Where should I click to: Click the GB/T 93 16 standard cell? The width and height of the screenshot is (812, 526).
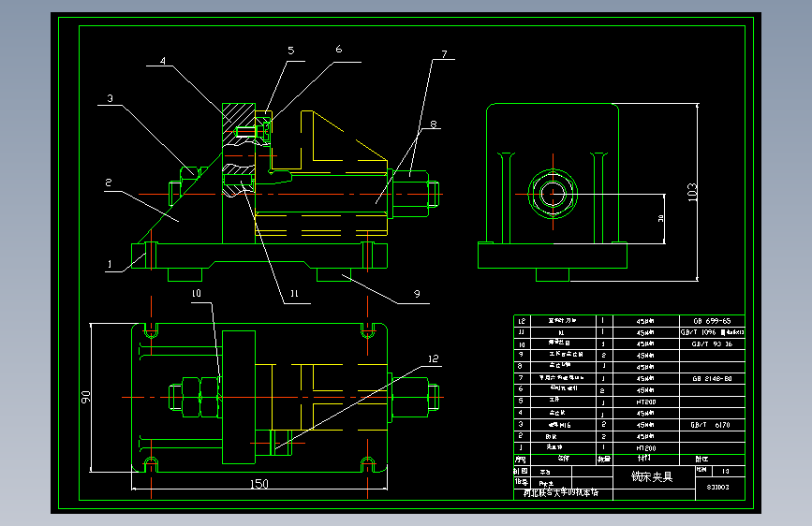tap(712, 343)
